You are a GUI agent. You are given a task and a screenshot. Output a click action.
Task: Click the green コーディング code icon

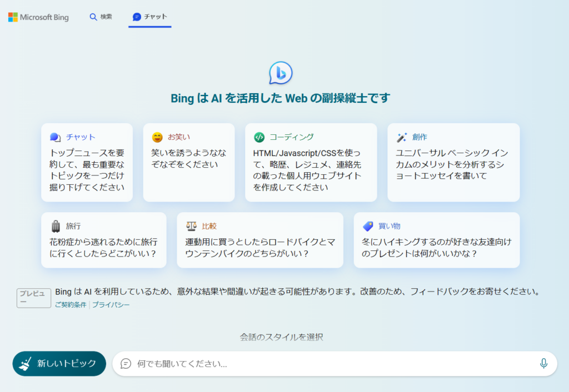(259, 137)
